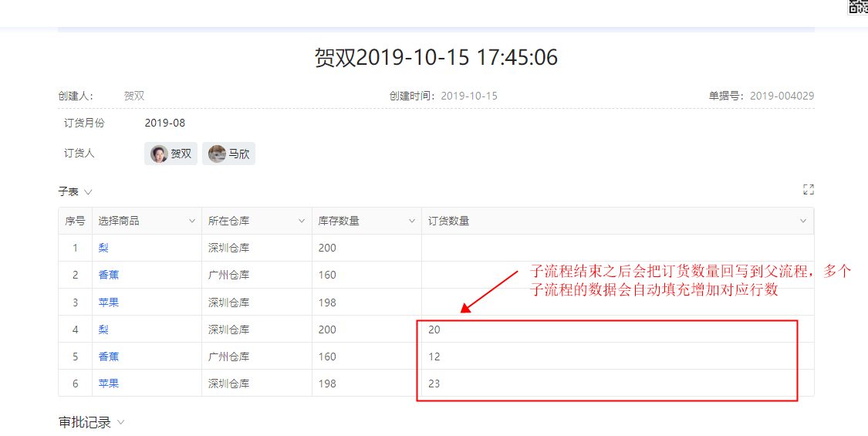Viewport: 868px width, 436px height.
Task: Click the fullscreen expand icon for 子表
Action: tap(809, 190)
